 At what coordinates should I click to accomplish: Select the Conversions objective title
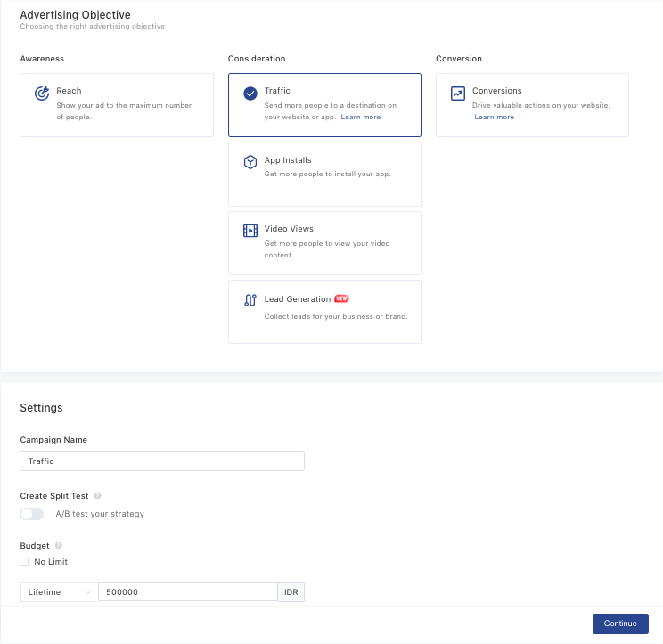pyautogui.click(x=497, y=91)
